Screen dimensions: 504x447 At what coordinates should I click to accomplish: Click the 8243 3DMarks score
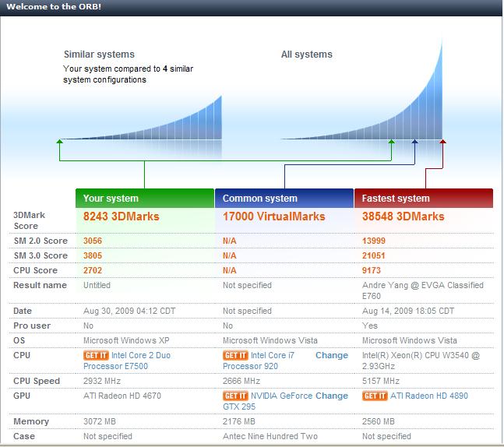click(122, 216)
